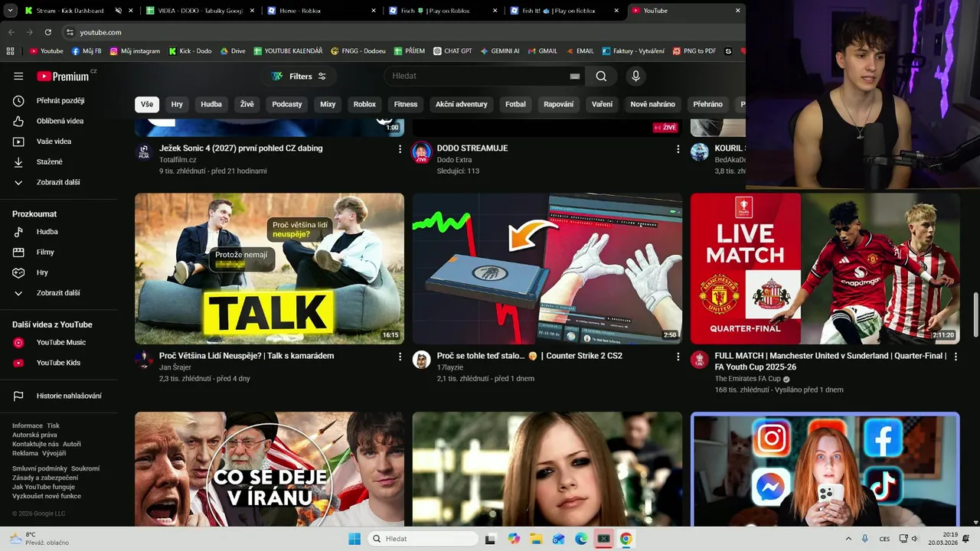Open options menu for Manchester United FULL MATCH
The image size is (980, 551).
[x=955, y=357]
